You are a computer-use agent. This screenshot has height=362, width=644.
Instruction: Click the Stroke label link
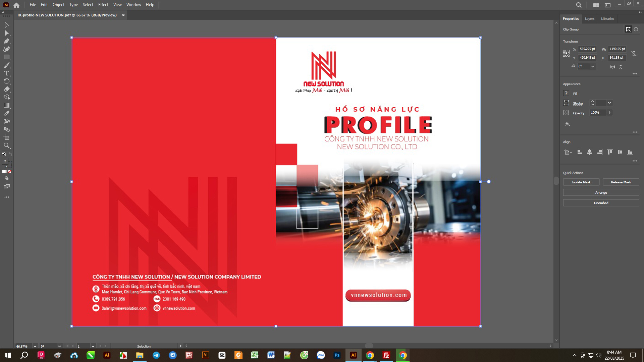(x=578, y=104)
